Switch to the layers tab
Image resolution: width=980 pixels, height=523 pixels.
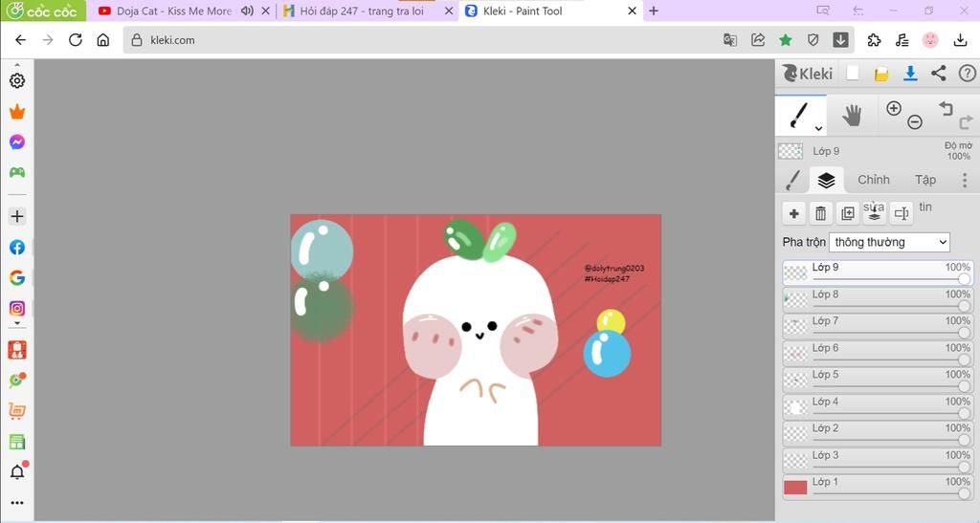point(826,181)
